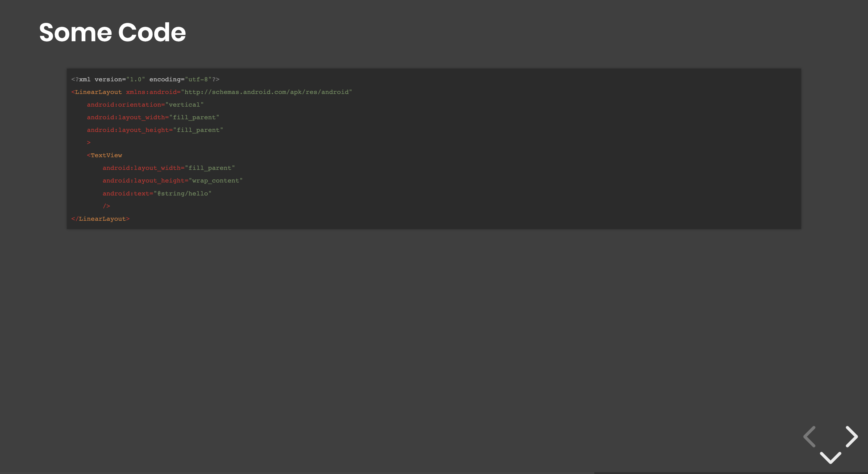Click the opening LinearLayout tag name
The height and width of the screenshot is (474, 868).
click(98, 92)
